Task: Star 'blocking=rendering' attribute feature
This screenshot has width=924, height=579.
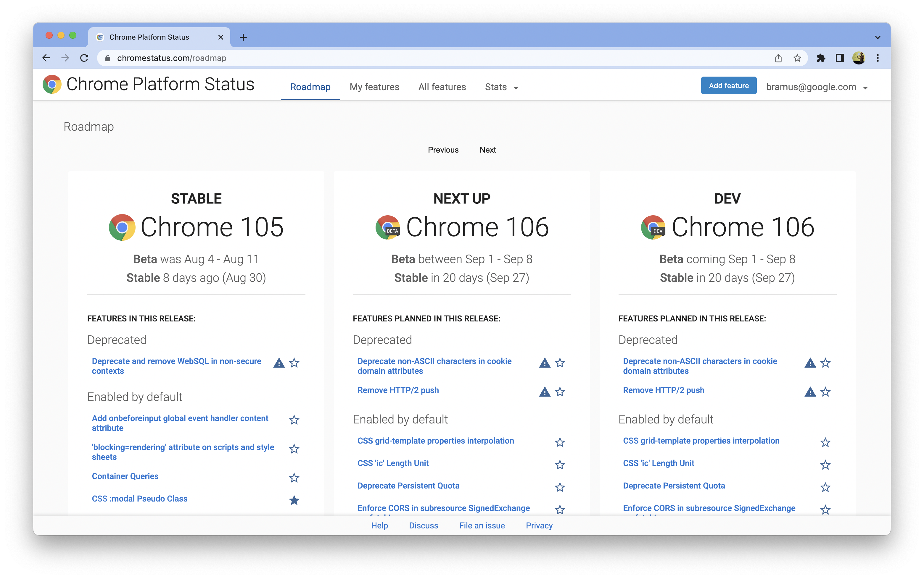Action: click(x=294, y=448)
